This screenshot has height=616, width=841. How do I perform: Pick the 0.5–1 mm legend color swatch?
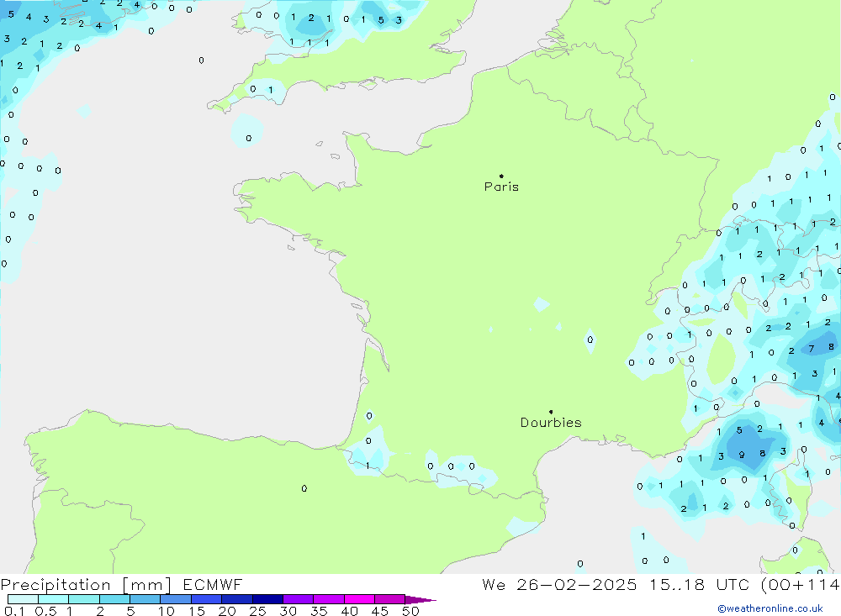click(x=54, y=599)
